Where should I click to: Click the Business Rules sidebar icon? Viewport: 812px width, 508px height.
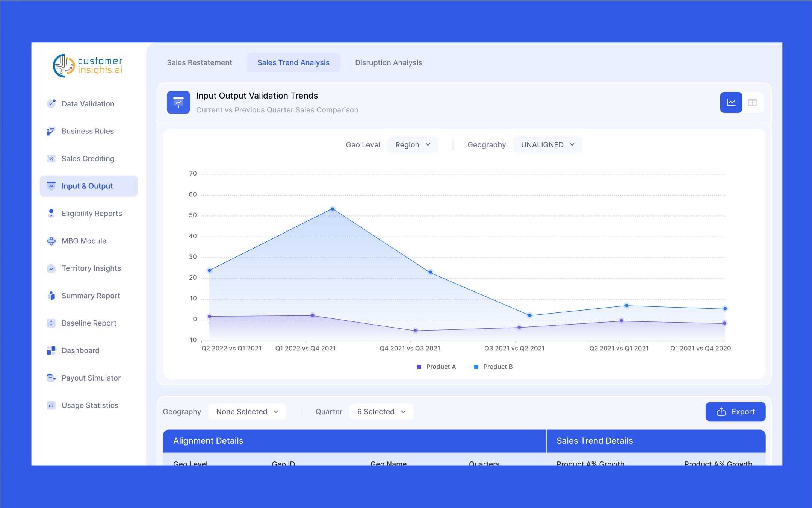click(51, 131)
